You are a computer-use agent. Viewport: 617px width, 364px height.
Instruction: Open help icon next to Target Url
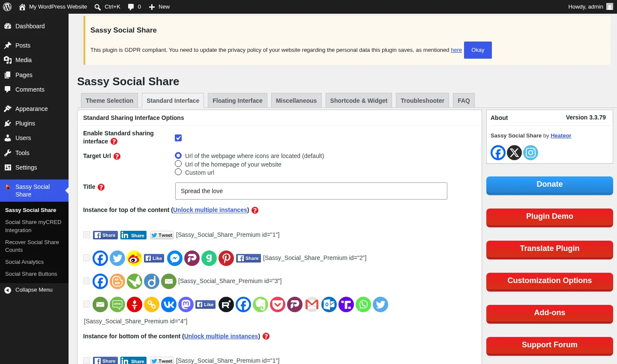pos(117,156)
